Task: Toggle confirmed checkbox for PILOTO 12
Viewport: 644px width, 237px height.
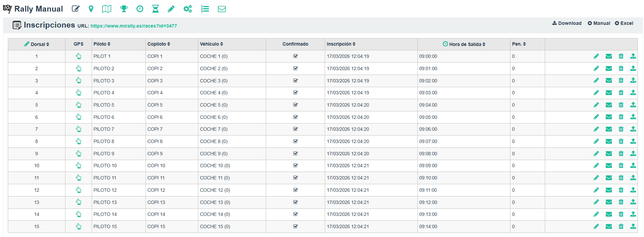Action: [295, 190]
